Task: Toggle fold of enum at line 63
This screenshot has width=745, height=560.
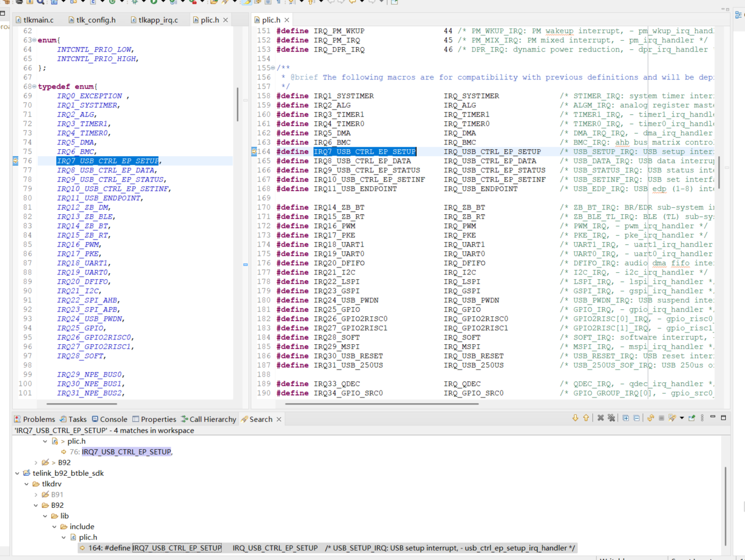Action: (x=34, y=41)
